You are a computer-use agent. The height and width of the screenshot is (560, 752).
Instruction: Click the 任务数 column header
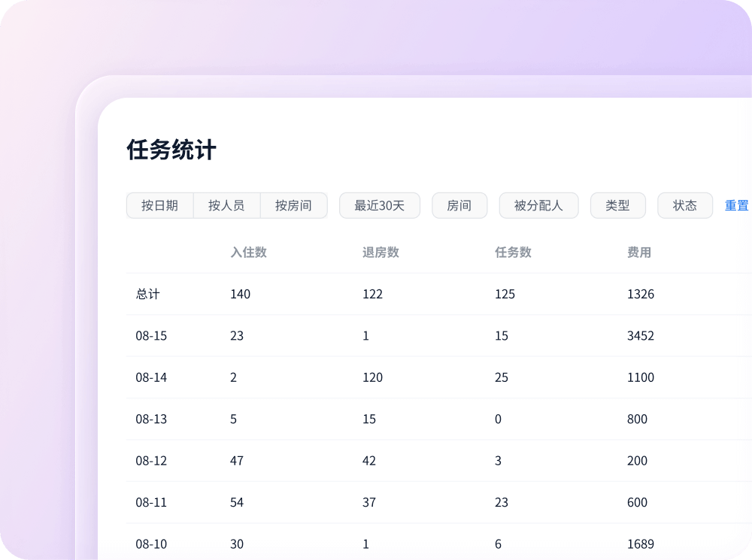(x=513, y=253)
